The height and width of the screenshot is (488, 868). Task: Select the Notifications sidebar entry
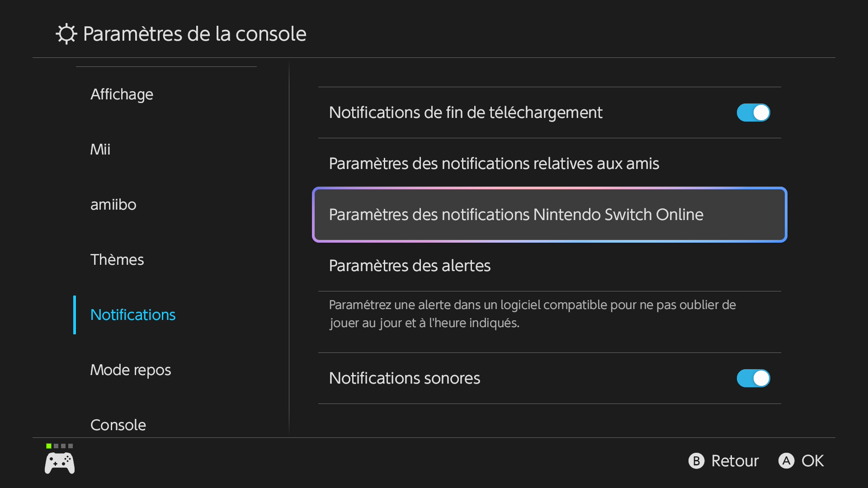(133, 315)
